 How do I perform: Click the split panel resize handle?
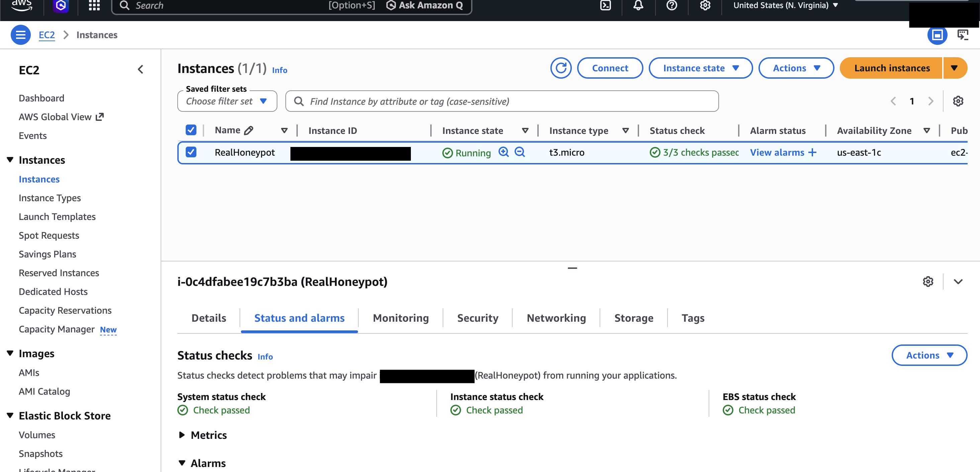tap(572, 268)
